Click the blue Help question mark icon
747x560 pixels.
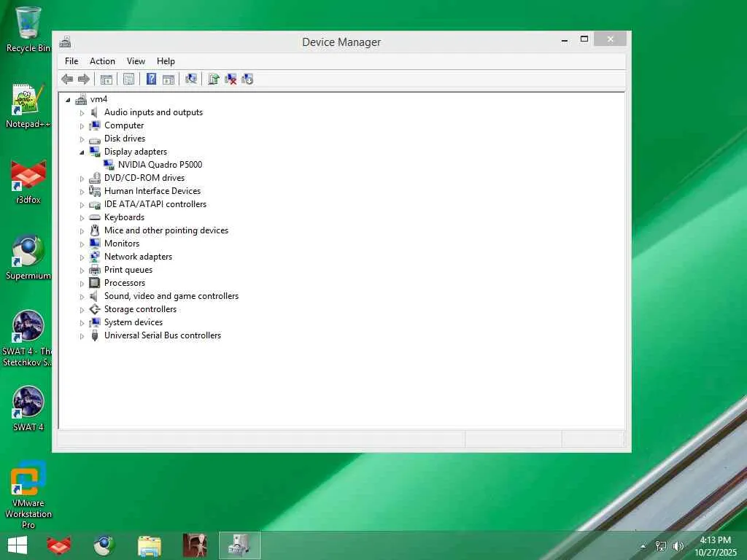click(151, 79)
